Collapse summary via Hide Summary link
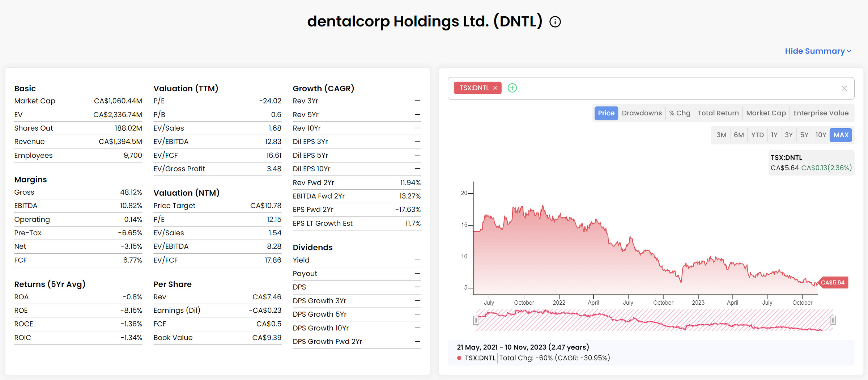The height and width of the screenshot is (380, 868). click(818, 51)
